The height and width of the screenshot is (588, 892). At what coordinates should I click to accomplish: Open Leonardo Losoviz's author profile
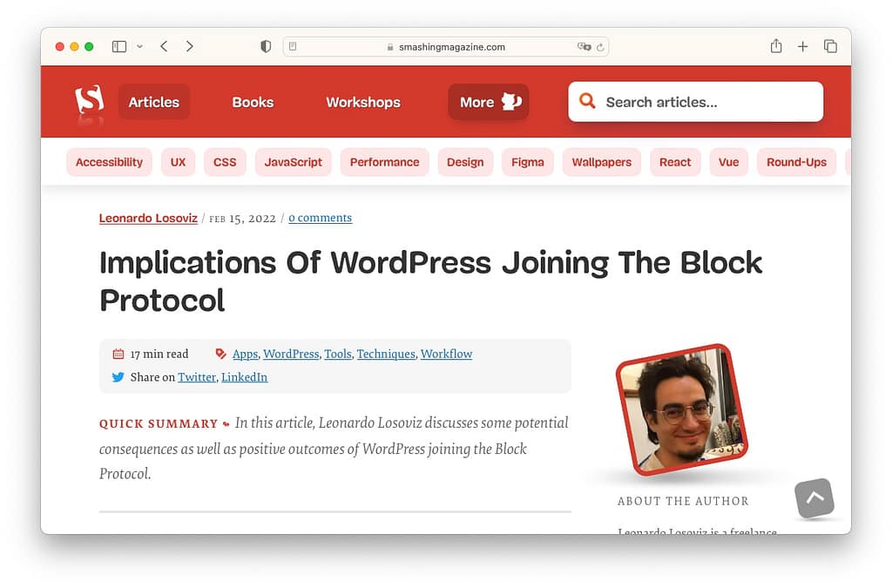[148, 218]
